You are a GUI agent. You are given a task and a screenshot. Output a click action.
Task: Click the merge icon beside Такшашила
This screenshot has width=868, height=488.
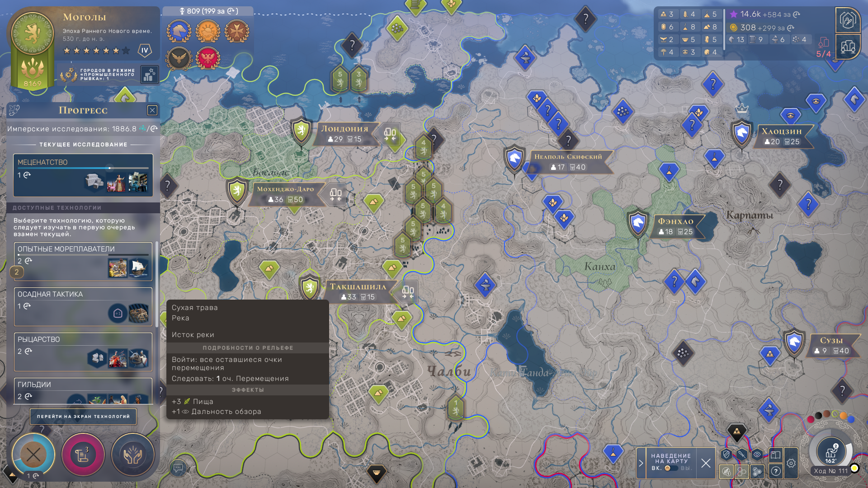pyautogui.click(x=408, y=292)
